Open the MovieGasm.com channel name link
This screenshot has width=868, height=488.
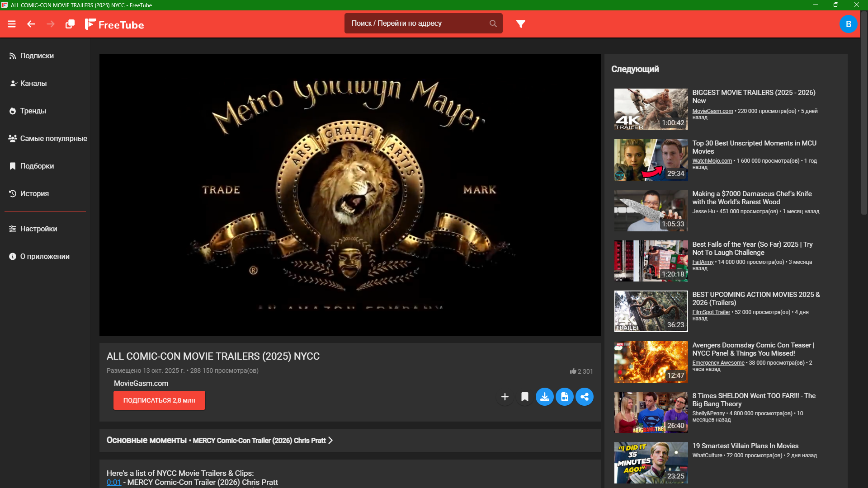coord(141,383)
